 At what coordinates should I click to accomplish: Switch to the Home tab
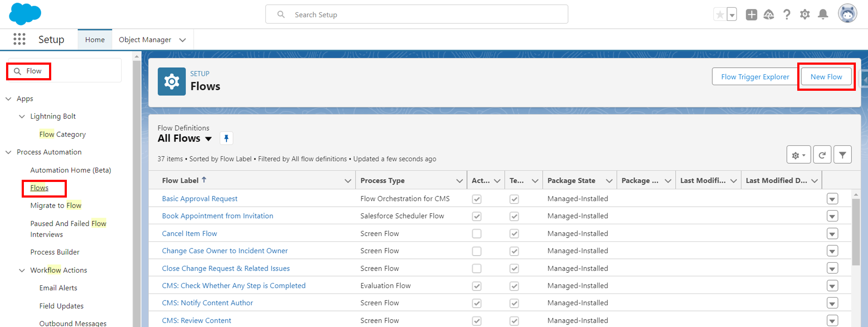click(95, 40)
